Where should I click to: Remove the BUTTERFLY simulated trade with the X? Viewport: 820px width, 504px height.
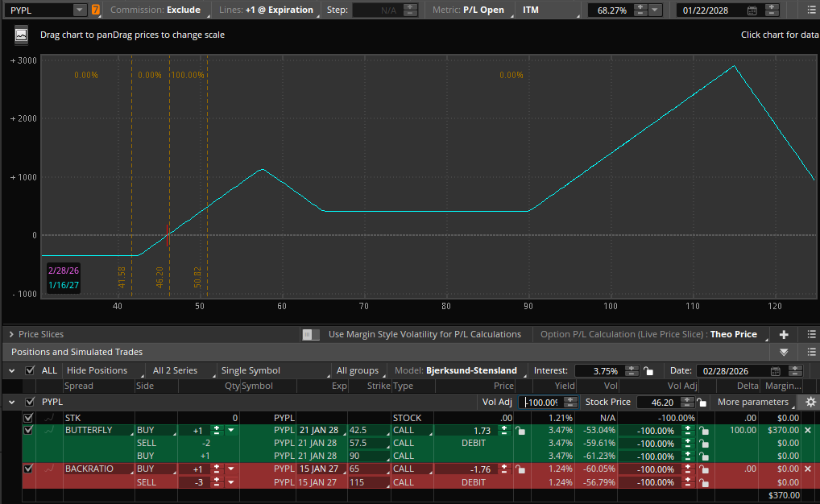[x=808, y=430]
